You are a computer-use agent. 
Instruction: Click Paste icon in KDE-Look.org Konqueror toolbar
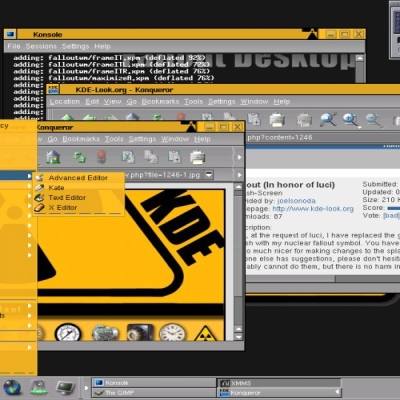254,119
